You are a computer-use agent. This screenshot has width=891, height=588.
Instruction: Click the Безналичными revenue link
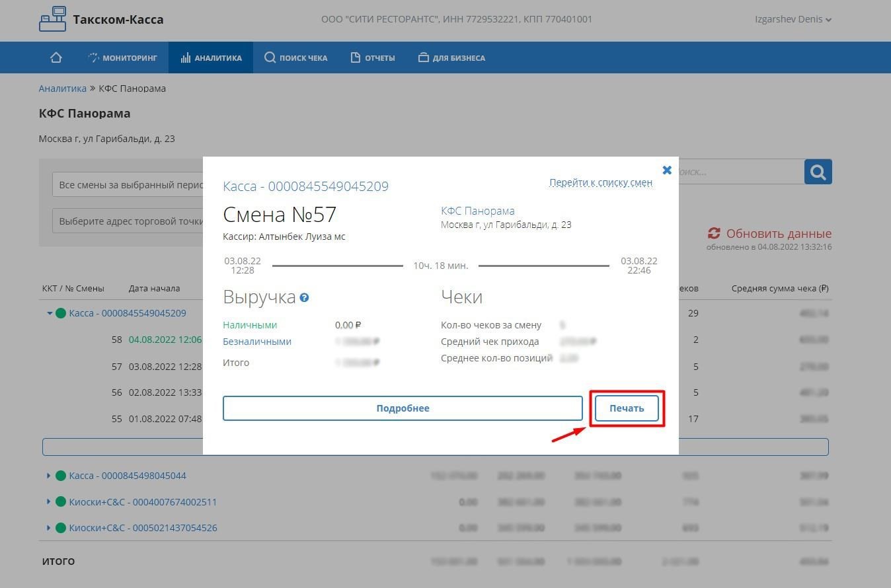(x=257, y=342)
